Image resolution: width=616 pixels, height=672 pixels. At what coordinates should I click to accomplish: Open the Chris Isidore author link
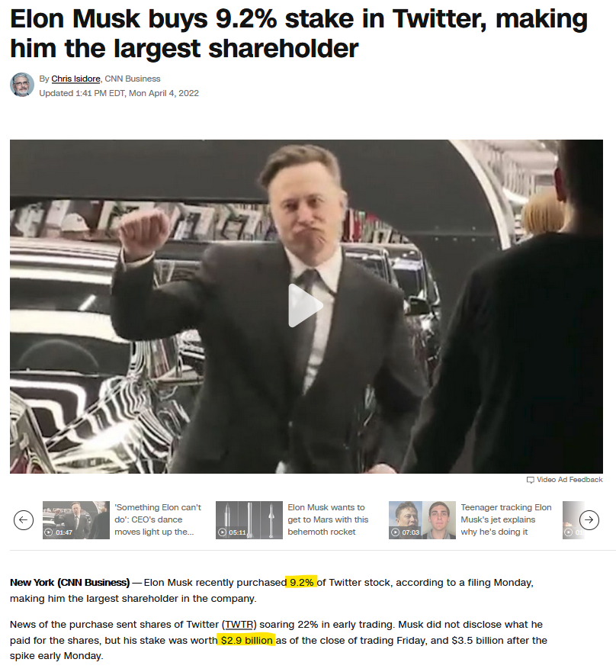(75, 79)
